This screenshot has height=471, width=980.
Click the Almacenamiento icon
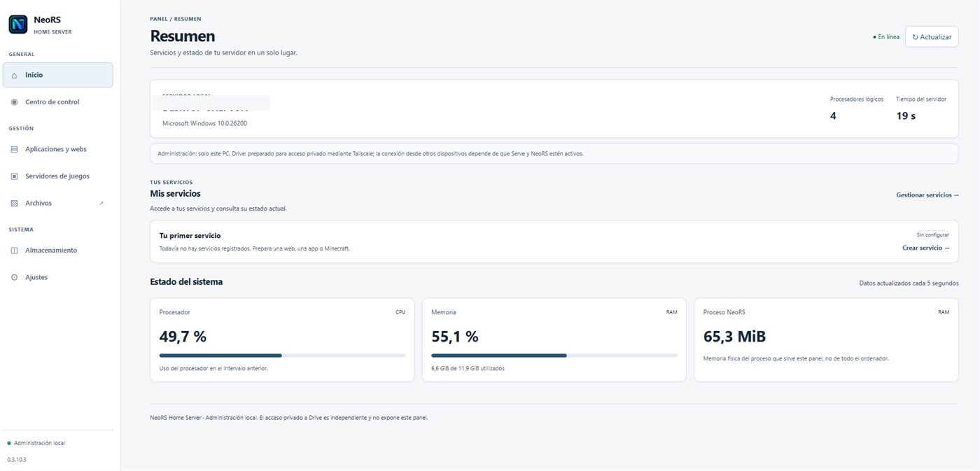(14, 251)
